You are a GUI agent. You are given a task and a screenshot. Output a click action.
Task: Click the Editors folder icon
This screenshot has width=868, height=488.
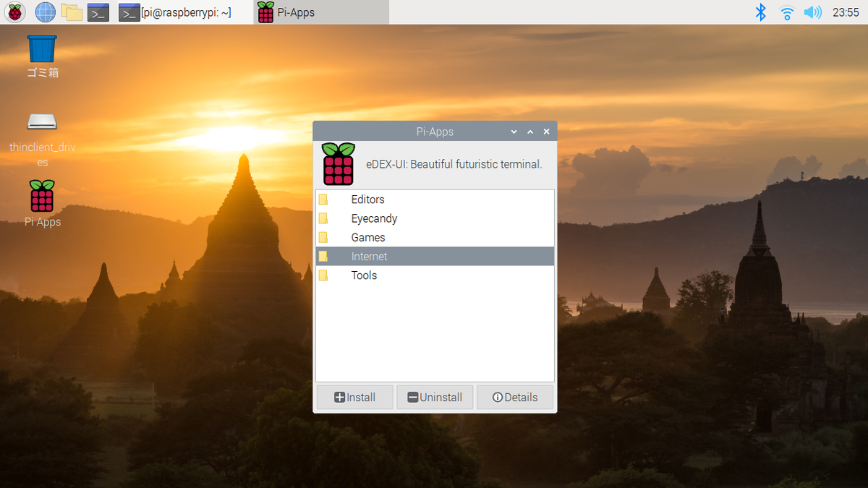coord(323,200)
